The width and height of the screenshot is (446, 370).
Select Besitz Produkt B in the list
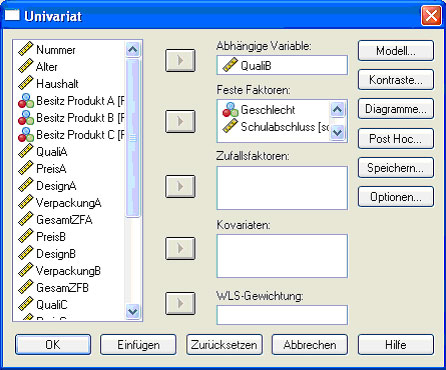(x=80, y=118)
